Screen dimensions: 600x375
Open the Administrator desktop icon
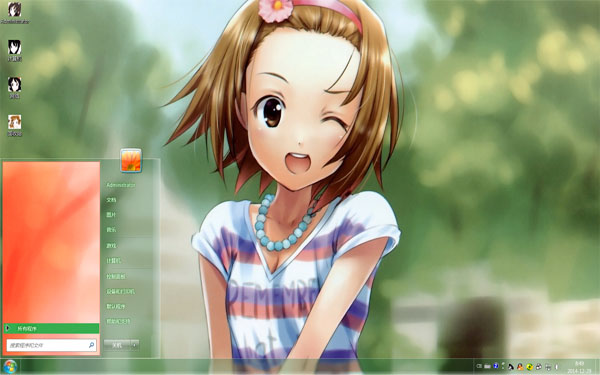pyautogui.click(x=15, y=13)
